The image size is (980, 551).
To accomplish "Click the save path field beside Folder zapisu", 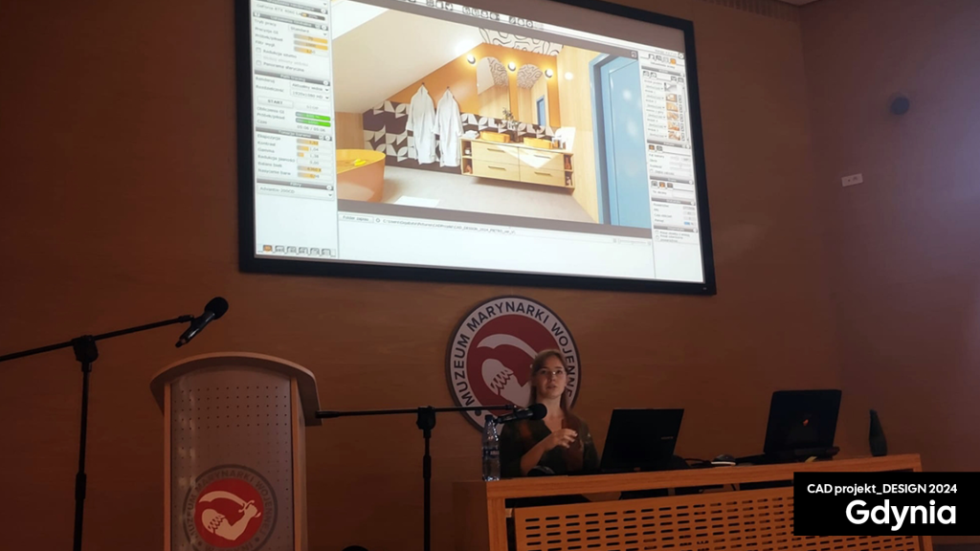I will pyautogui.click(x=449, y=226).
